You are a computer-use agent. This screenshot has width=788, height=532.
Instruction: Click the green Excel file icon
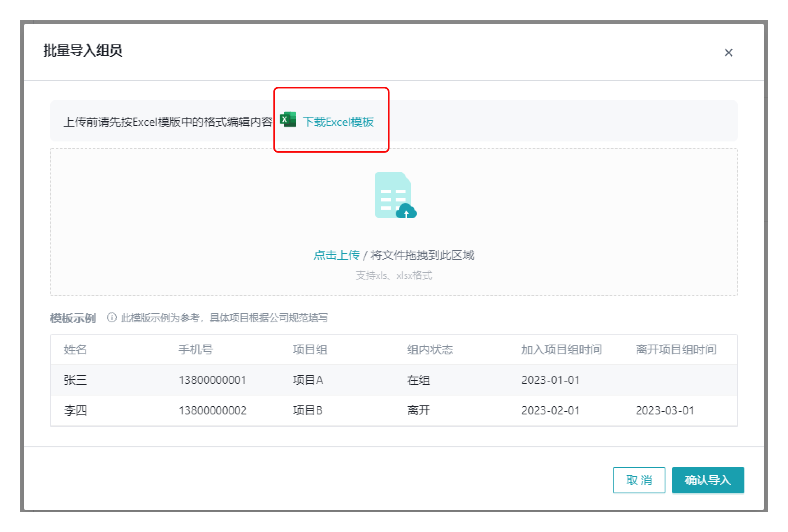pyautogui.click(x=288, y=120)
